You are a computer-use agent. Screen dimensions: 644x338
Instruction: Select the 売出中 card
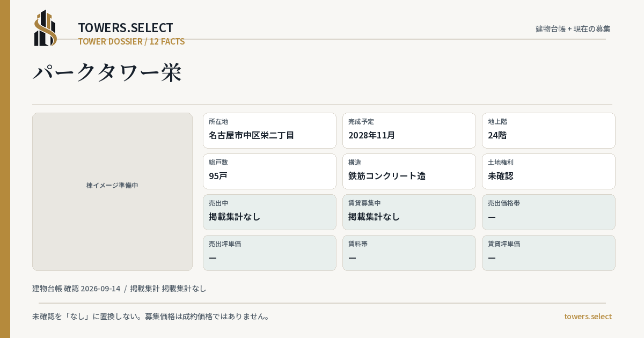click(269, 212)
